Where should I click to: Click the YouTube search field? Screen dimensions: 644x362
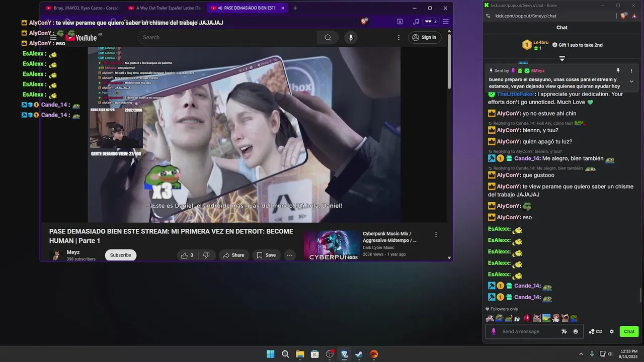coord(227,37)
